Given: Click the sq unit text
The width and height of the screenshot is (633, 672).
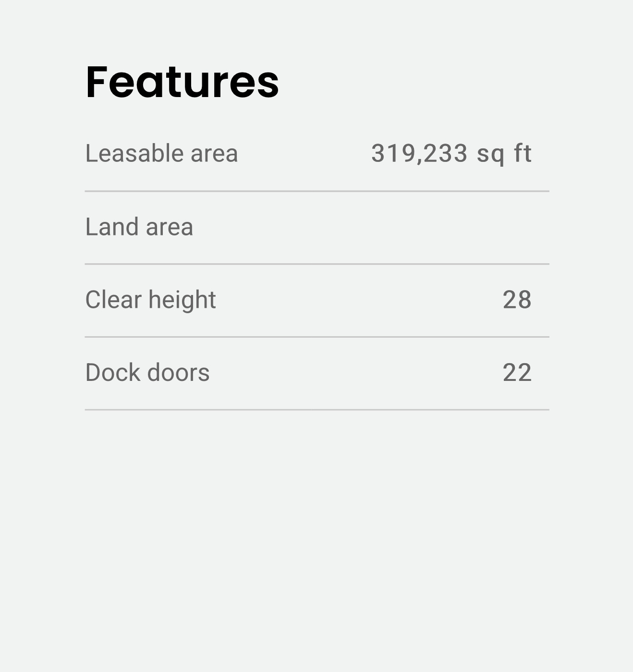Looking at the screenshot, I should click(x=490, y=155).
